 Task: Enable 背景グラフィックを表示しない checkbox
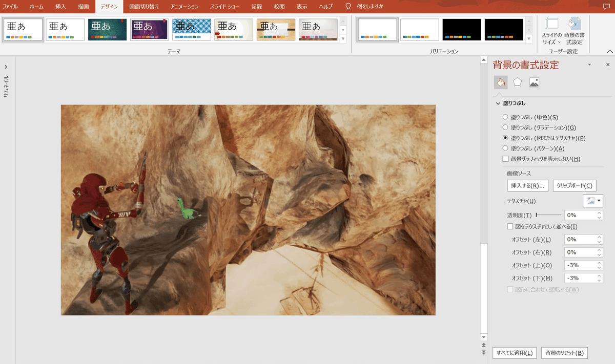tap(506, 159)
